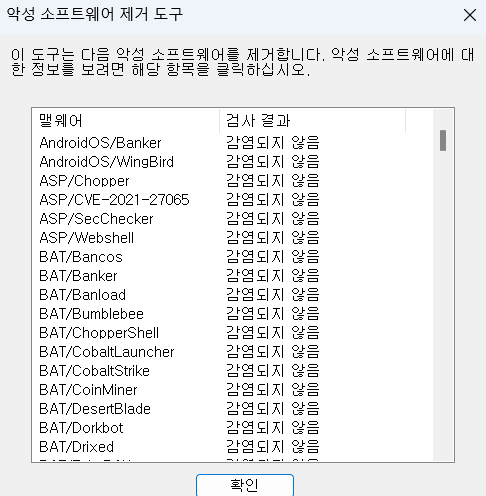Select BAT/Bancos in the list
Image resolution: width=486 pixels, height=496 pixels.
(81, 257)
